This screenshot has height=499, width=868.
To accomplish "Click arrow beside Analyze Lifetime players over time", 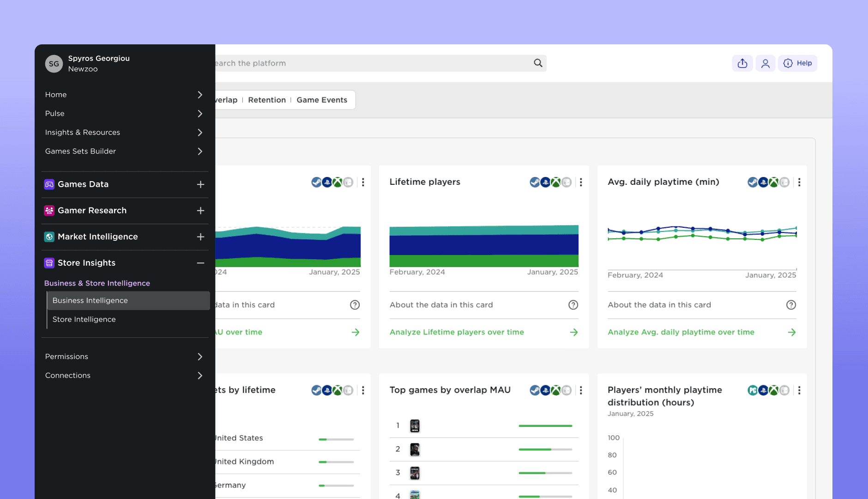I will pyautogui.click(x=574, y=332).
